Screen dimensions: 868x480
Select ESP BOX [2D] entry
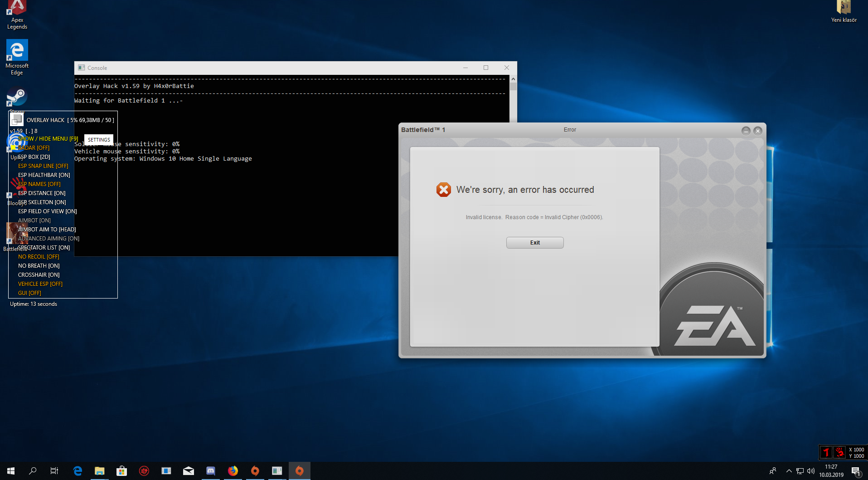tap(34, 157)
